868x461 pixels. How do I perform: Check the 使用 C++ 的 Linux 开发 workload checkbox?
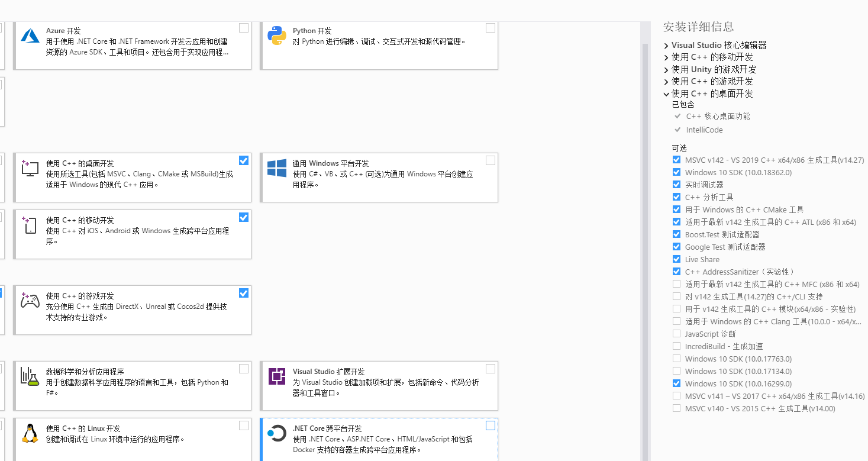244,425
